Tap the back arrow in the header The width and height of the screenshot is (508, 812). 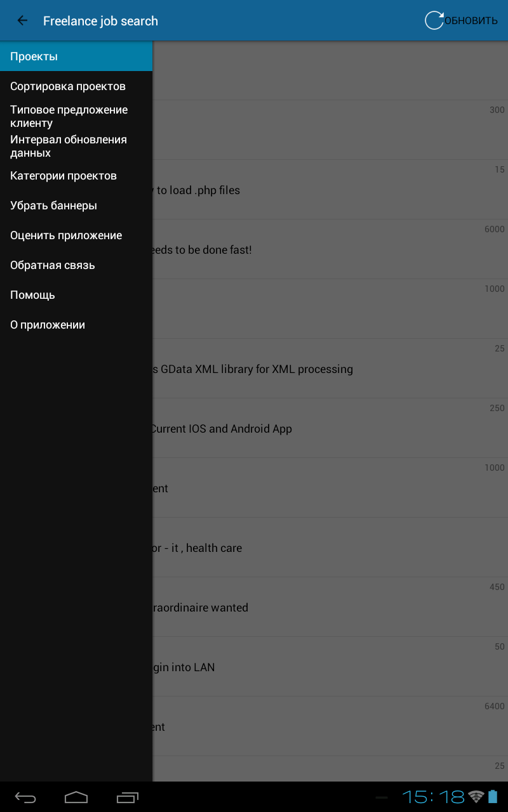(22, 20)
